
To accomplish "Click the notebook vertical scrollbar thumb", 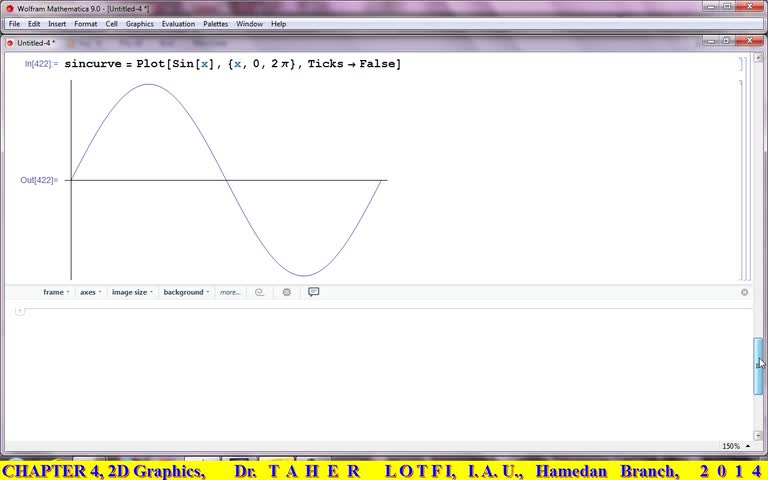I will click(758, 365).
